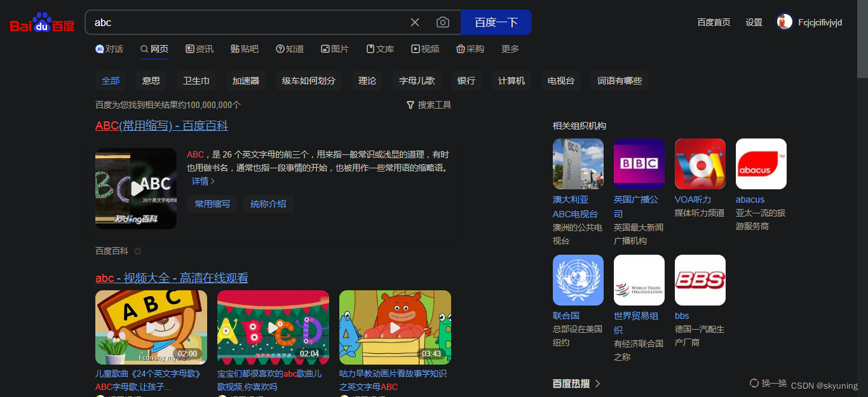This screenshot has height=397, width=868.
Task: Open the Fcjcjcifivjvjd account name
Action: (x=820, y=22)
